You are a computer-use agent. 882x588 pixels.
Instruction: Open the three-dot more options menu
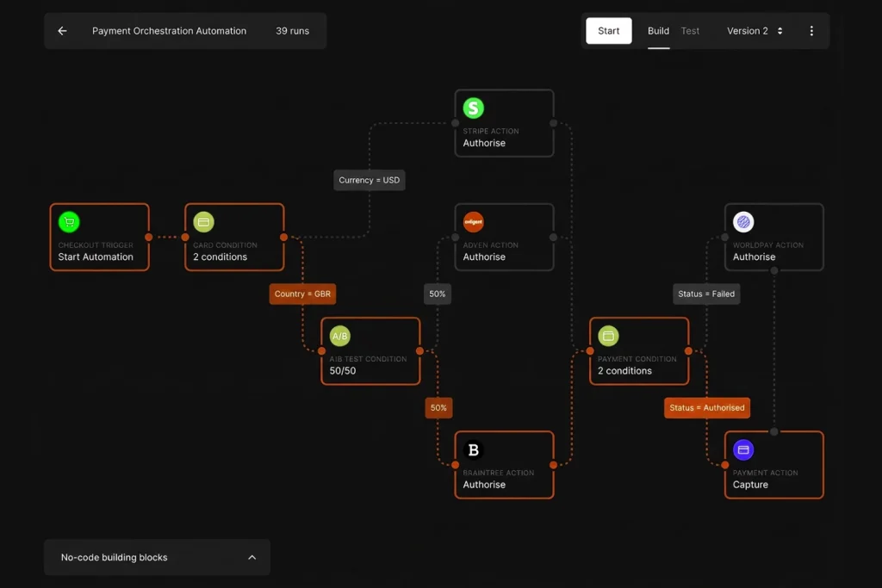click(811, 31)
